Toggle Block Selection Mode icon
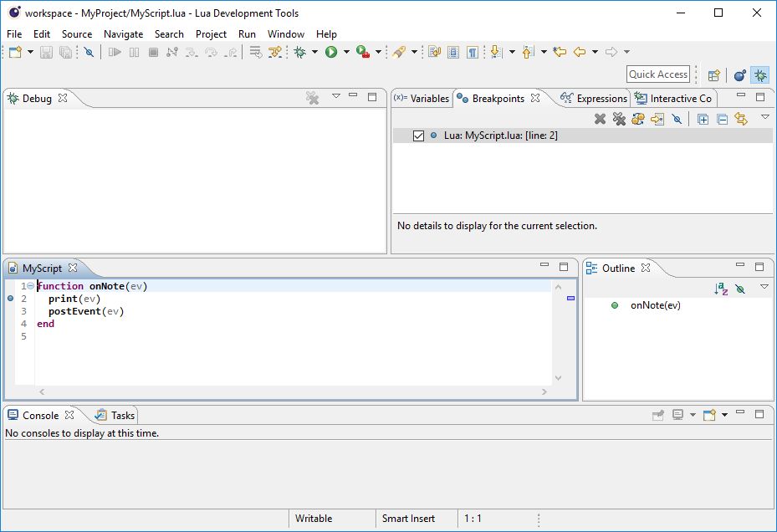The image size is (777, 532). [x=453, y=52]
